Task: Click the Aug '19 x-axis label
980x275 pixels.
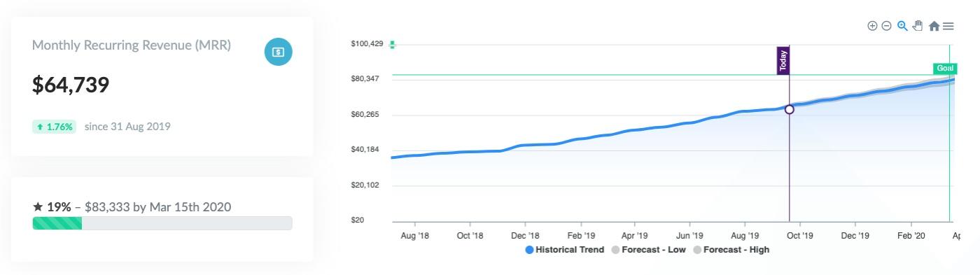Action: [x=745, y=236]
